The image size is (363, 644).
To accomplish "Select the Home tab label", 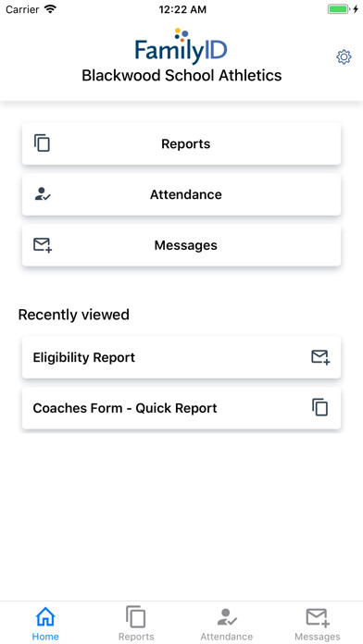I will coord(45,637).
